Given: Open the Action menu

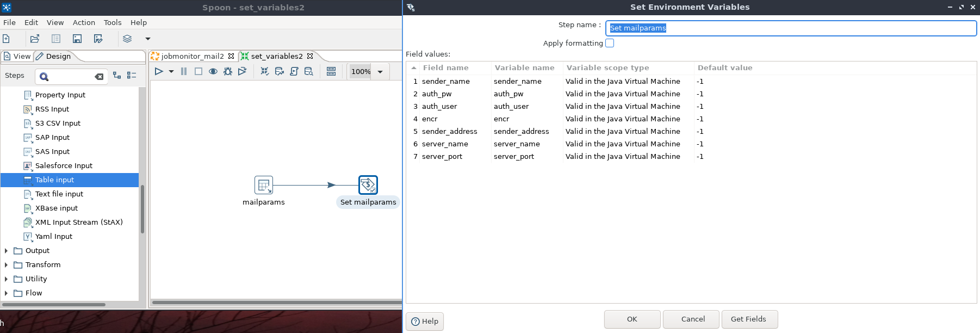Looking at the screenshot, I should [84, 22].
